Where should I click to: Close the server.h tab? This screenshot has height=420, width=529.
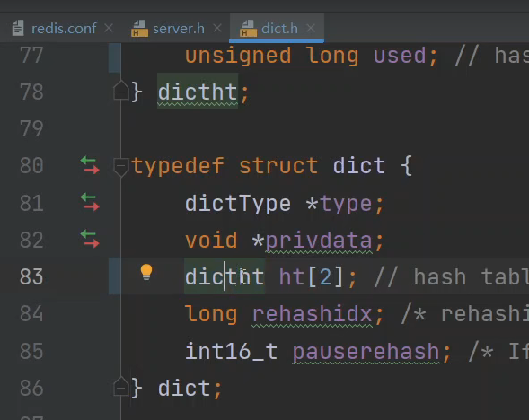click(x=217, y=28)
